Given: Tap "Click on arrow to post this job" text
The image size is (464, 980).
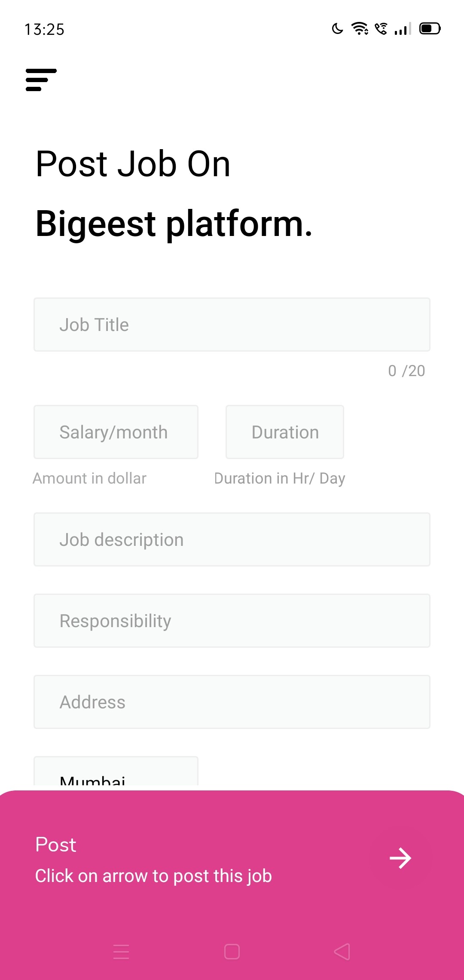Looking at the screenshot, I should pyautogui.click(x=153, y=876).
